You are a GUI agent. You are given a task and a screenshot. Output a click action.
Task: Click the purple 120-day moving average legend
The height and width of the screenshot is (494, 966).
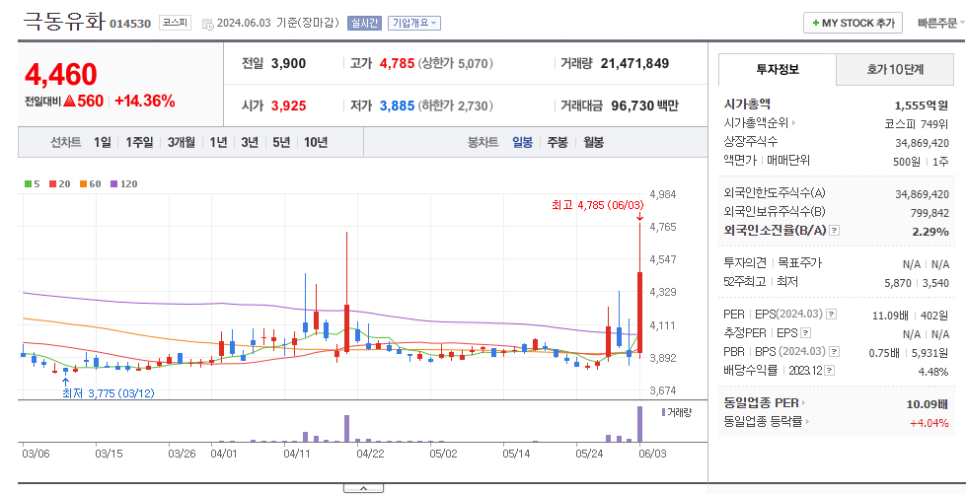click(x=124, y=184)
